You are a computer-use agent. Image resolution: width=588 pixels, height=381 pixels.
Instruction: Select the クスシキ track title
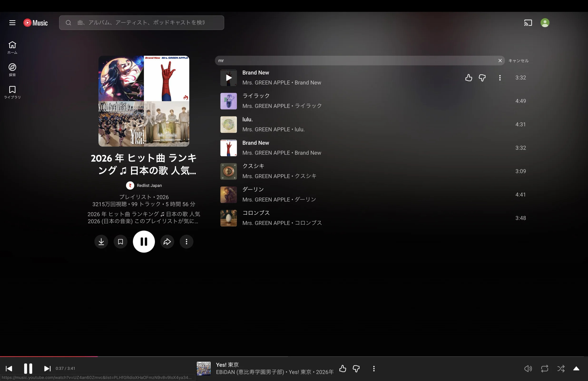tap(253, 166)
